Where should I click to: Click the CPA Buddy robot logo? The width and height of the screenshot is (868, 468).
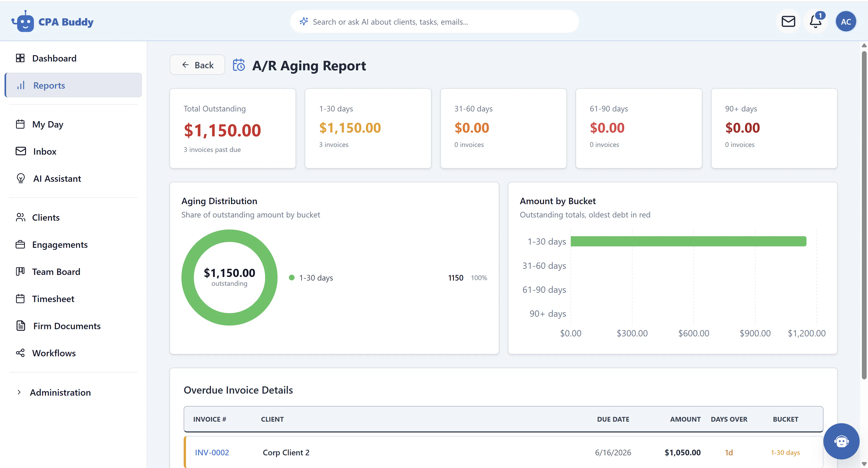click(23, 21)
